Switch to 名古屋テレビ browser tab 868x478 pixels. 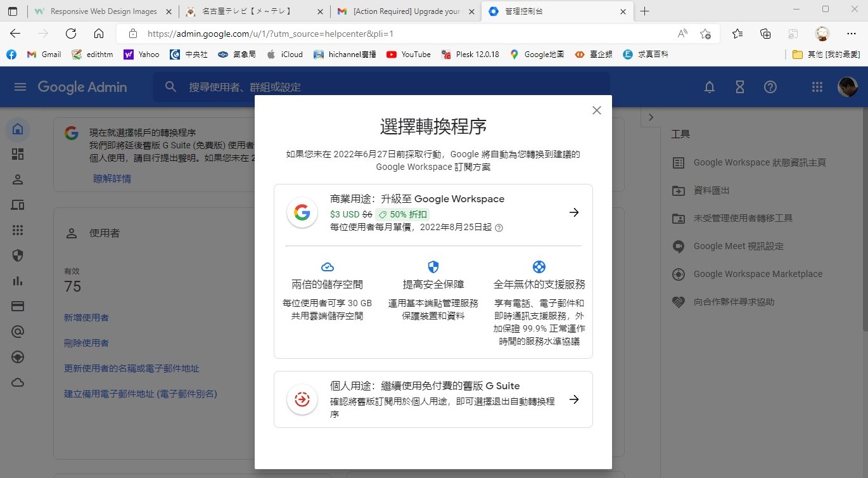[255, 11]
